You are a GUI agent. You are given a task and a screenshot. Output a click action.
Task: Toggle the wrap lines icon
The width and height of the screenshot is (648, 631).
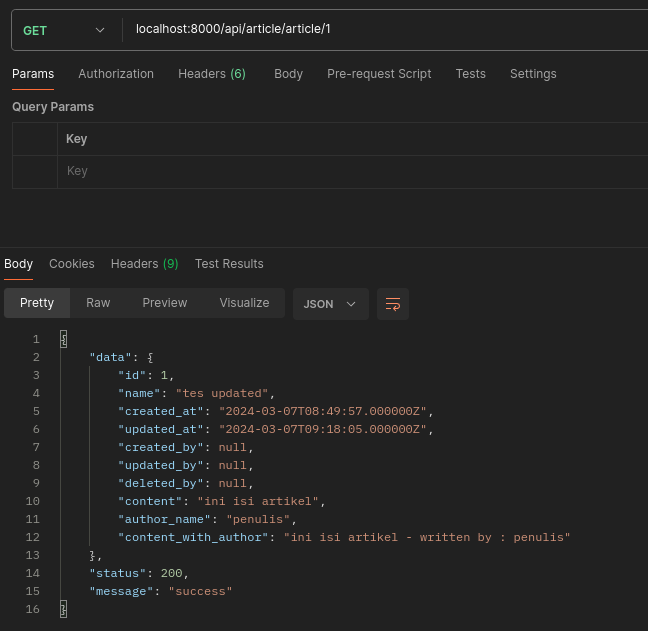click(393, 304)
